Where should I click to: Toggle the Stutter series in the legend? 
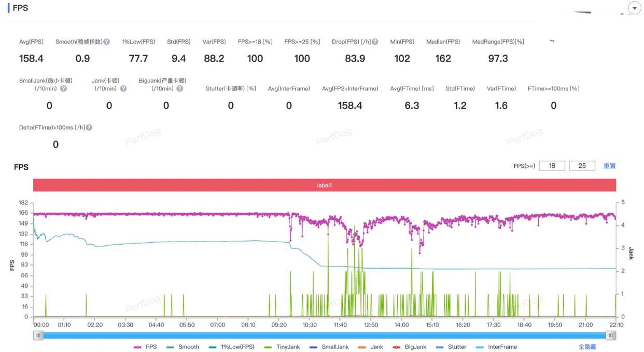tap(451, 347)
